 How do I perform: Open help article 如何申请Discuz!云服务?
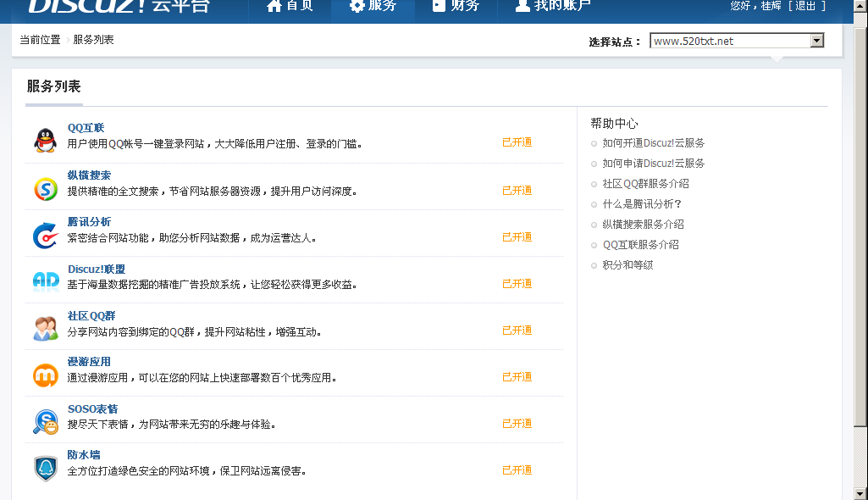[653, 164]
